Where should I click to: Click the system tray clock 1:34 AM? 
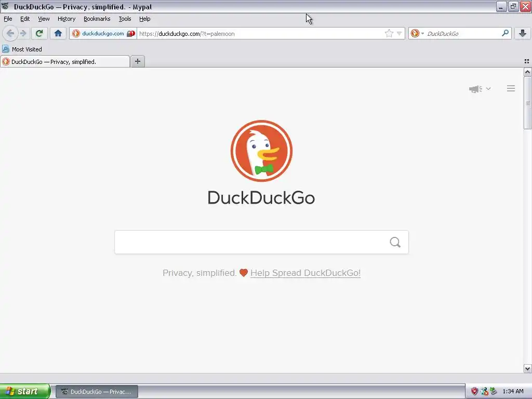[513, 392]
